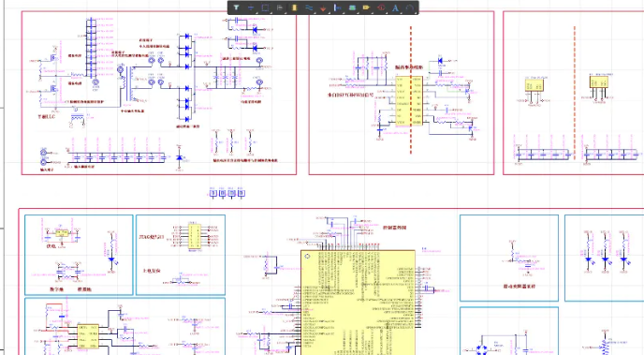Select the top input terminal circle

click(x=44, y=153)
